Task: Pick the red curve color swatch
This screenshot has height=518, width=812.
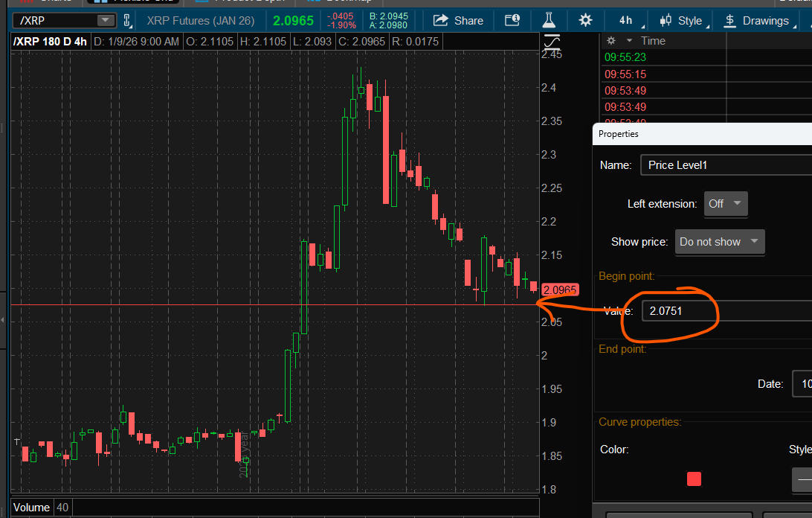Action: click(694, 479)
